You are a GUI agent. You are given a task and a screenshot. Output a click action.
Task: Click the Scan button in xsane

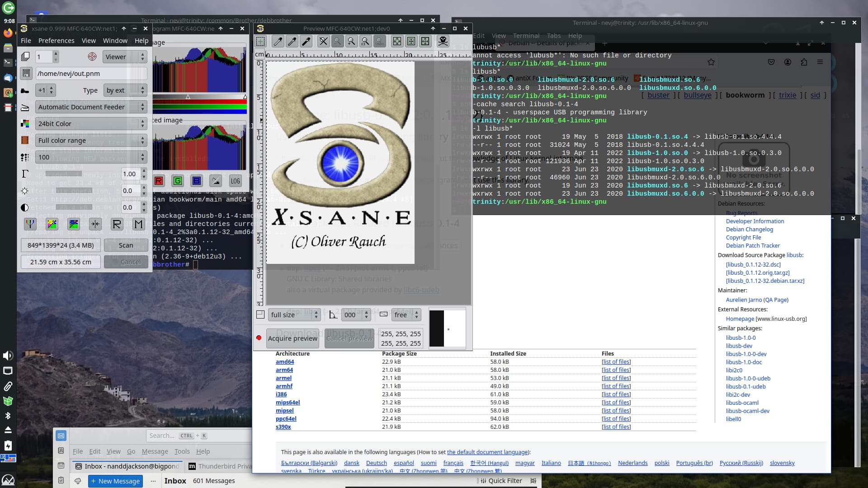[x=125, y=245]
